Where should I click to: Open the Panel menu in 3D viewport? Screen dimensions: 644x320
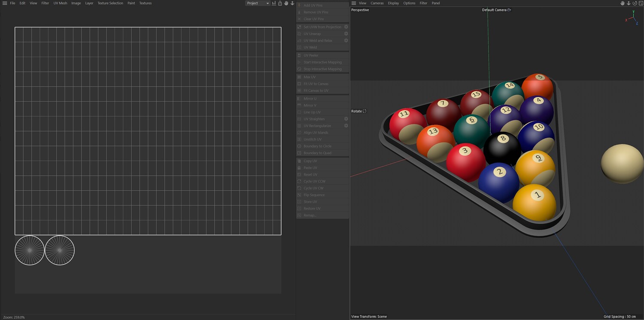point(436,3)
